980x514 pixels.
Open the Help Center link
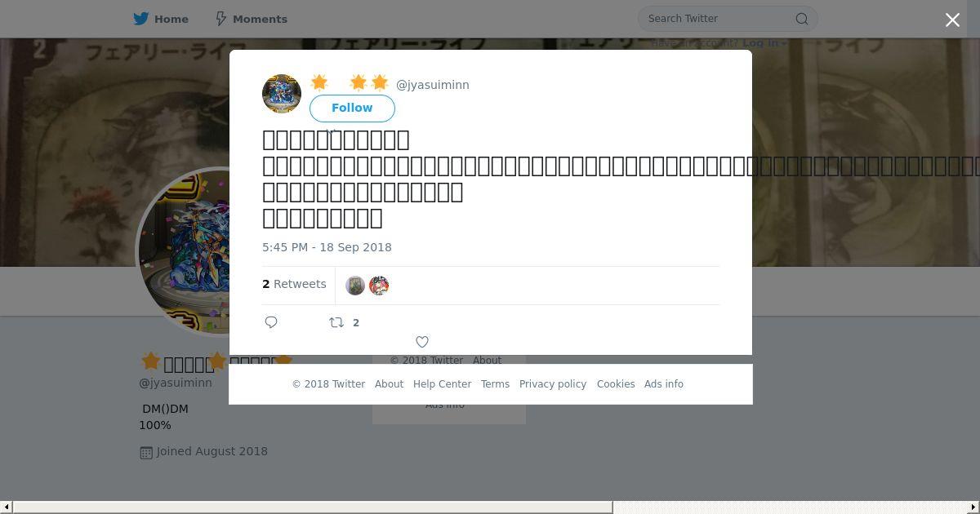click(x=442, y=384)
